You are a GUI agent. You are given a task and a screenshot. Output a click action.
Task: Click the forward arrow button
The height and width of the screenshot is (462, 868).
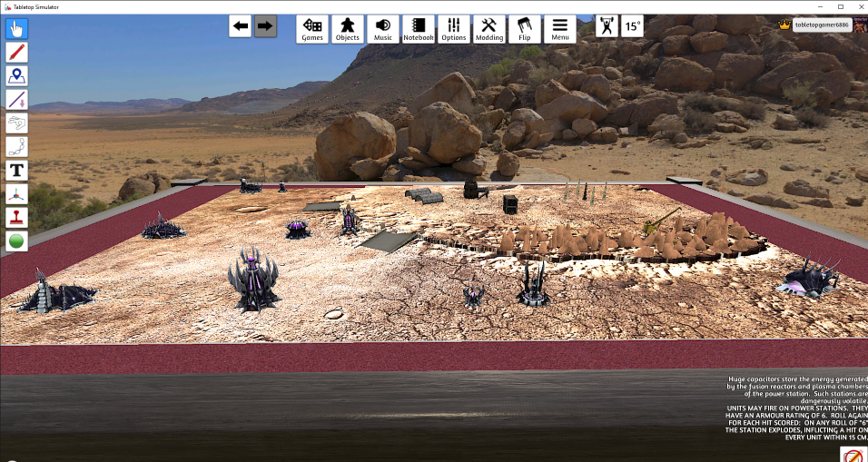[265, 26]
